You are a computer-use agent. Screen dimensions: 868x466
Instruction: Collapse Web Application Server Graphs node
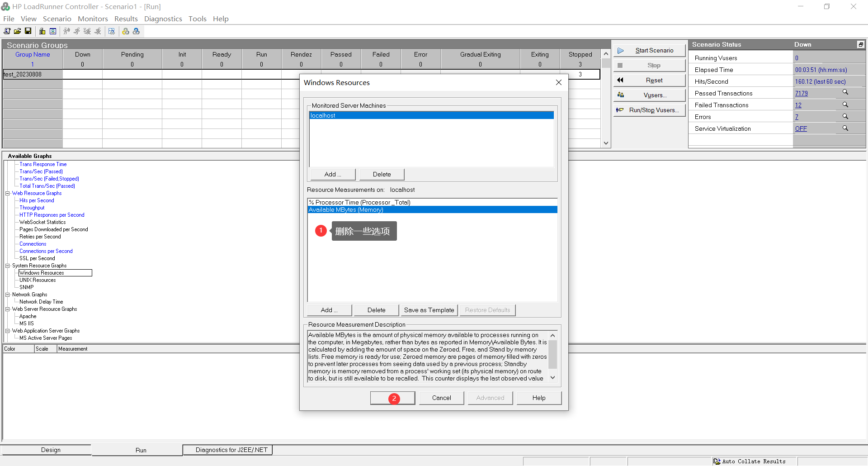(7, 331)
